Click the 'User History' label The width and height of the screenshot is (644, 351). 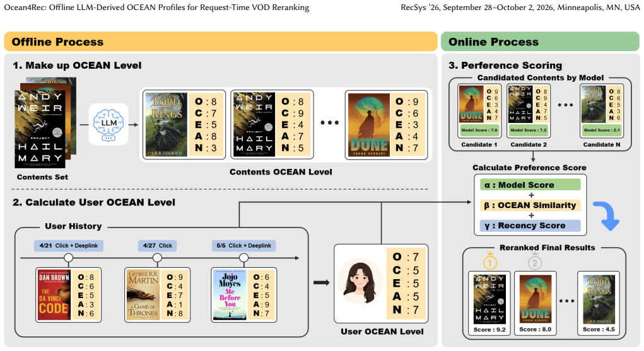point(73,226)
